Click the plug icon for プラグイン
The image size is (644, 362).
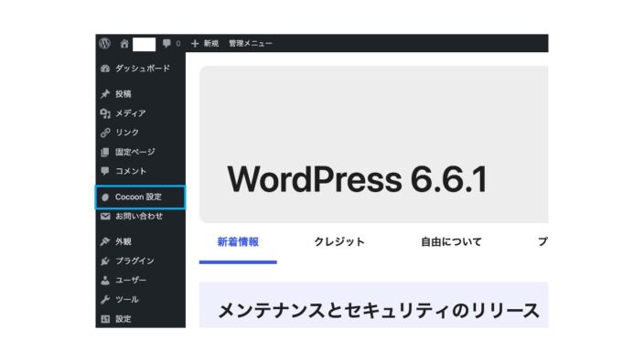pyautogui.click(x=105, y=261)
